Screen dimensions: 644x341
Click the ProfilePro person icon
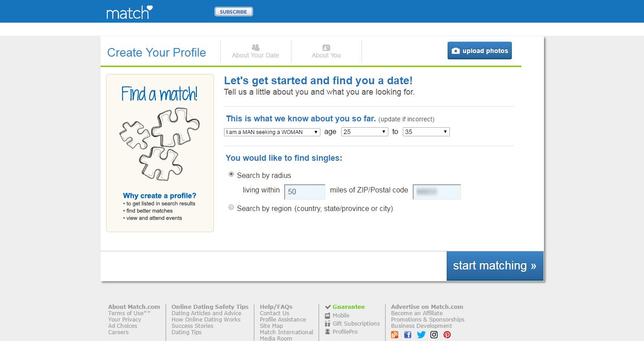pos(328,332)
